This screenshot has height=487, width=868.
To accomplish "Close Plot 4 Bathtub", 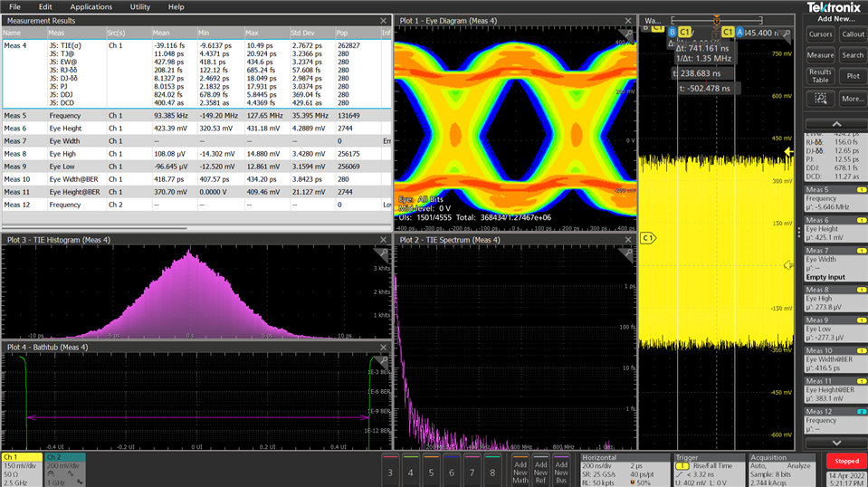I will [x=383, y=347].
